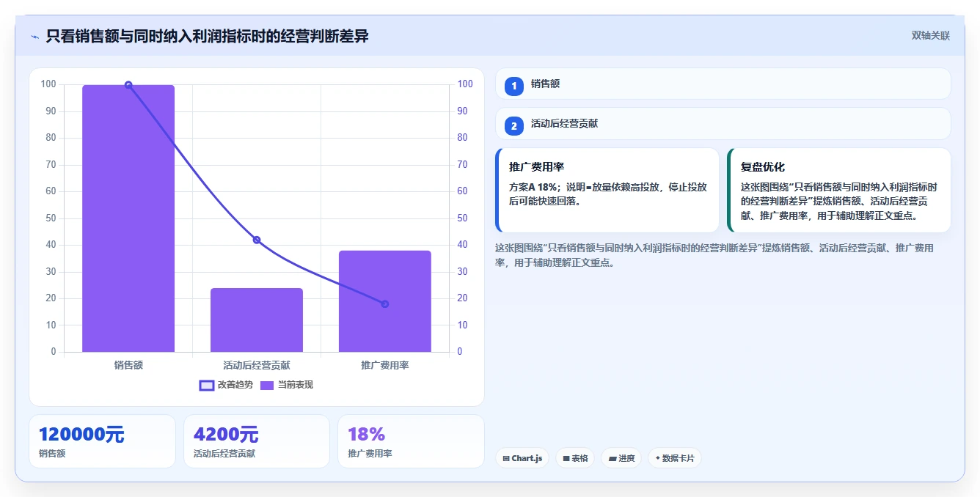Click the 进度 tag

click(621, 458)
